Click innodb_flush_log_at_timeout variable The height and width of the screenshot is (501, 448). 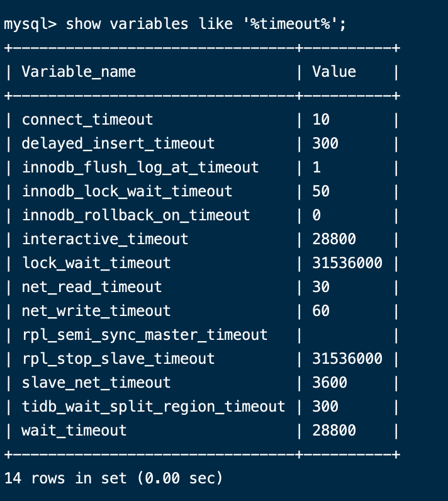tap(140, 167)
